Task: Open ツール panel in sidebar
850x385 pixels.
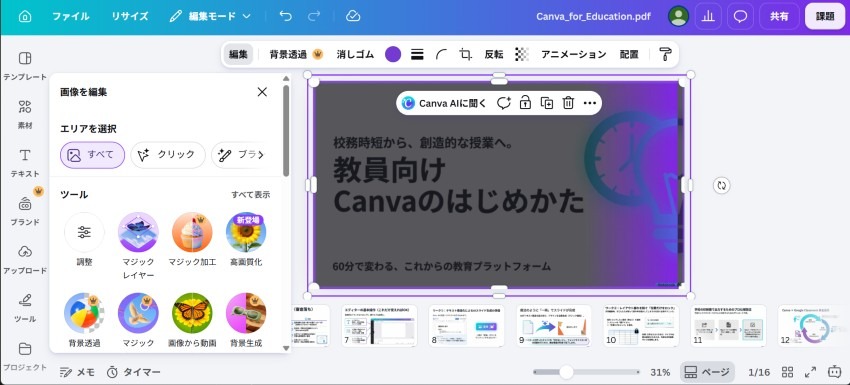Action: [25, 307]
